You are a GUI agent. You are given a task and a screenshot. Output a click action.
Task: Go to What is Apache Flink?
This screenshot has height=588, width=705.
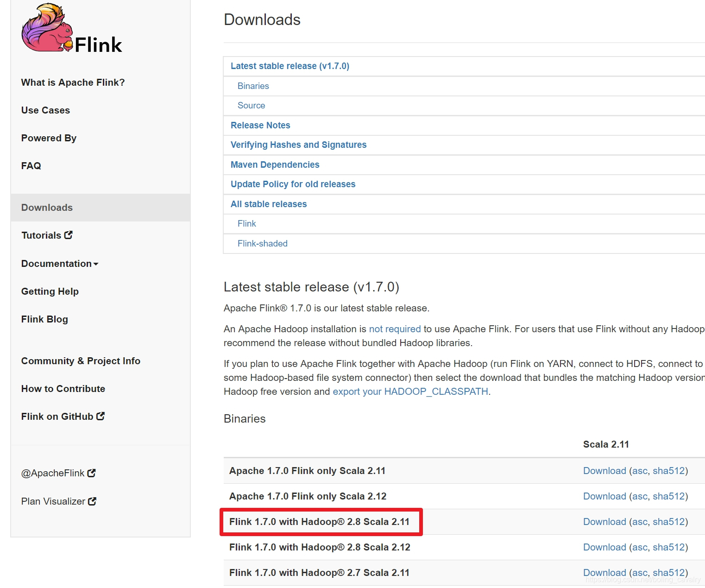pos(73,82)
